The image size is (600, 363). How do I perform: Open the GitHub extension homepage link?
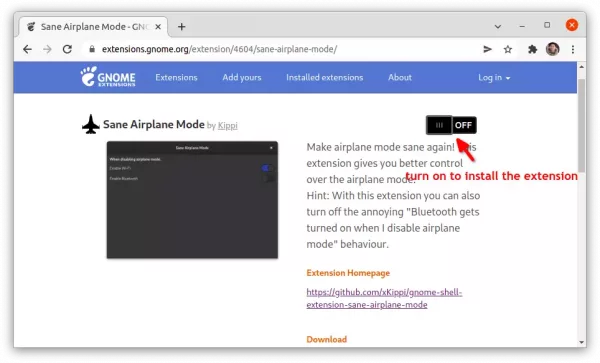click(x=384, y=298)
